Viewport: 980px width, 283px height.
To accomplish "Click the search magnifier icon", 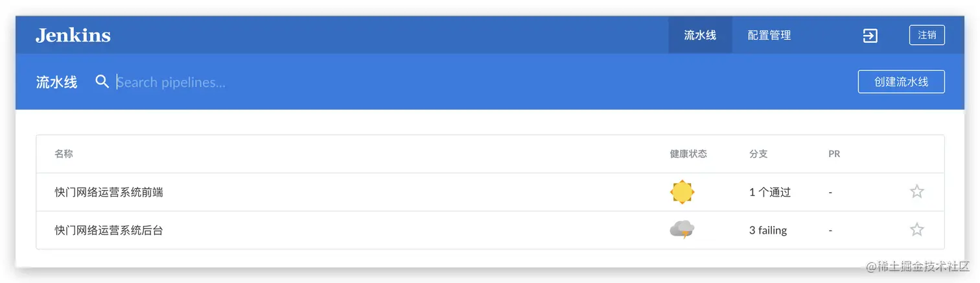I will pos(102,82).
